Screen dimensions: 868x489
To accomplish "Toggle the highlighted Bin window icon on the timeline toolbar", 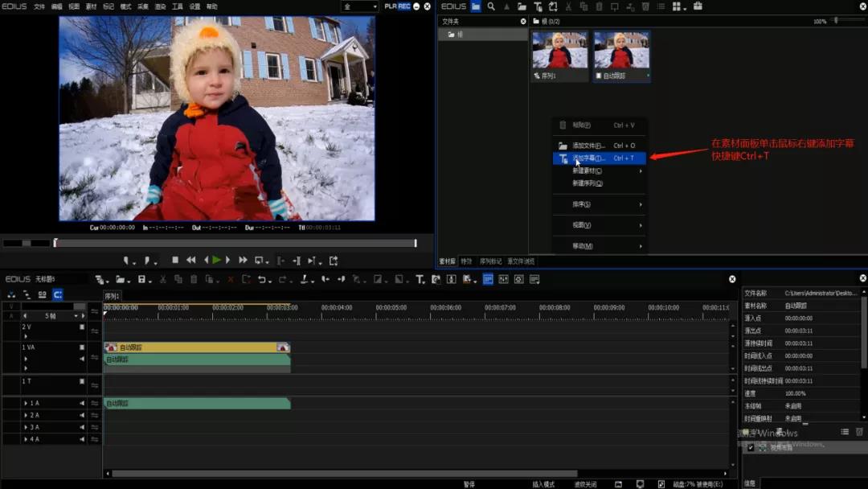I will (488, 280).
